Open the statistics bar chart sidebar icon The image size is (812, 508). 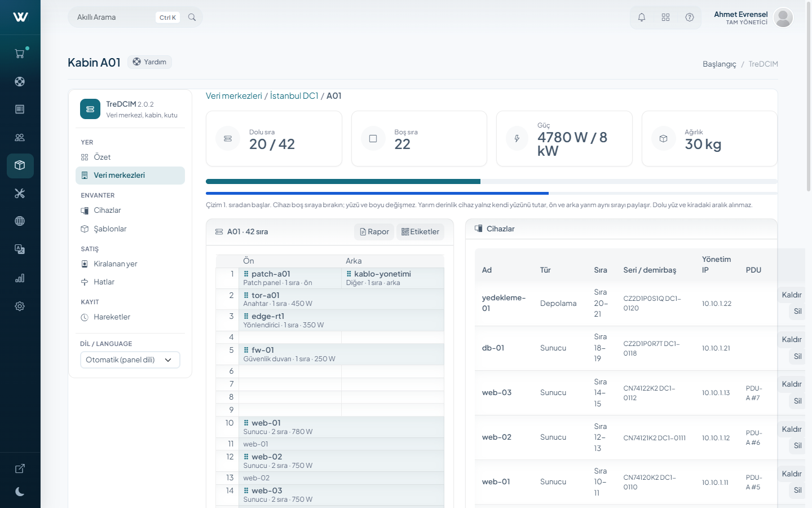pyautogui.click(x=20, y=278)
